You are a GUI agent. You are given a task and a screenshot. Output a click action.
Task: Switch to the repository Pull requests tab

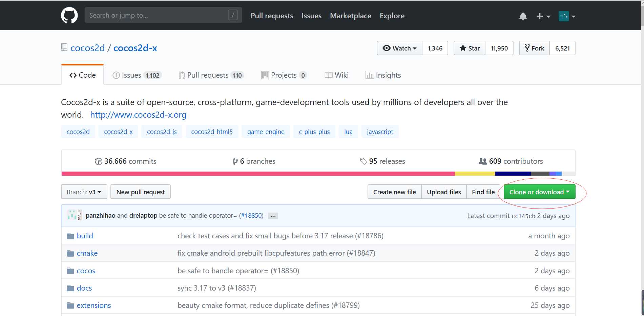coord(211,75)
